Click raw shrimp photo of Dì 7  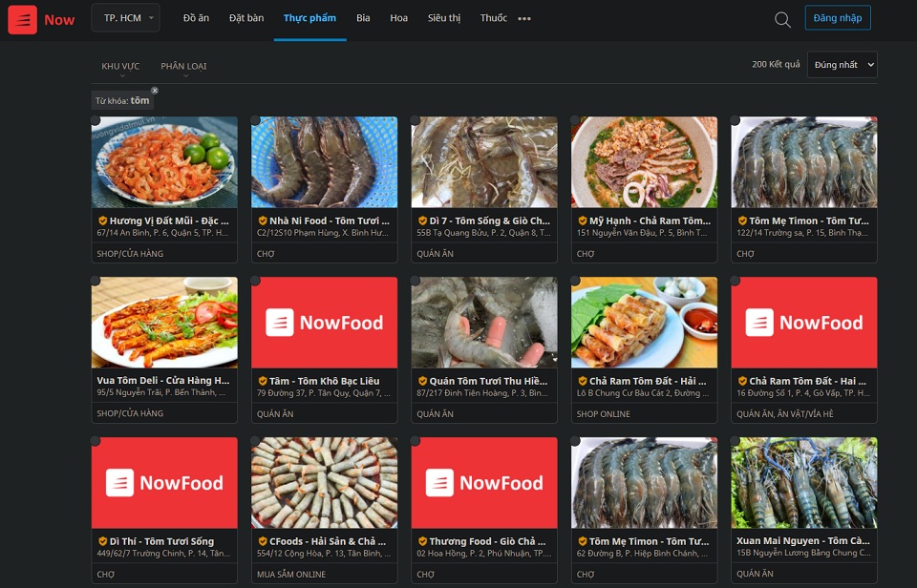tap(484, 162)
